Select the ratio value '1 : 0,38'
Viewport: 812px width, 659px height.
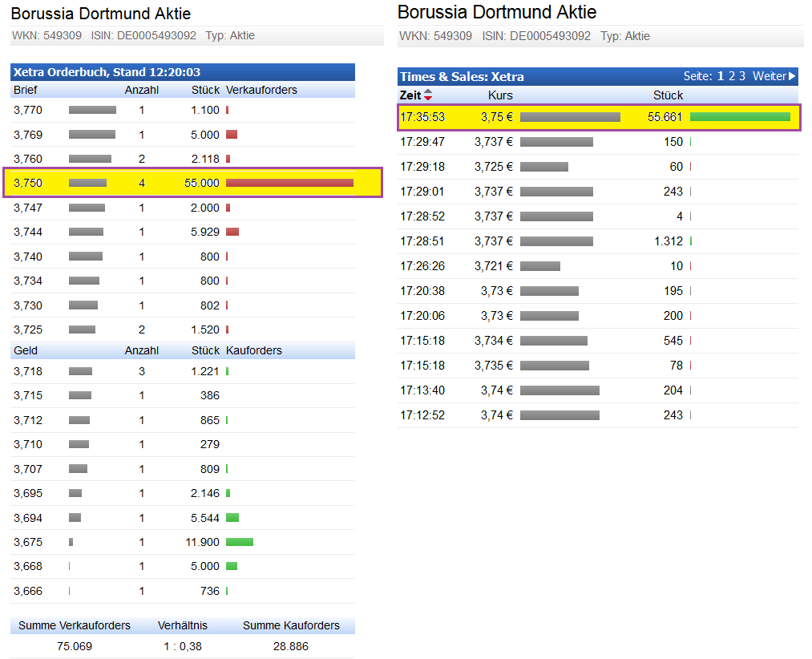pos(183,646)
